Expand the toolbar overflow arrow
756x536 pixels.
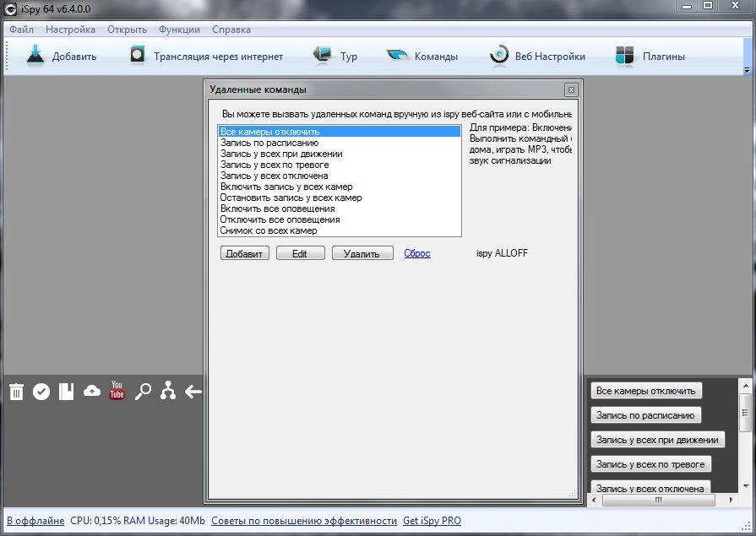click(747, 70)
